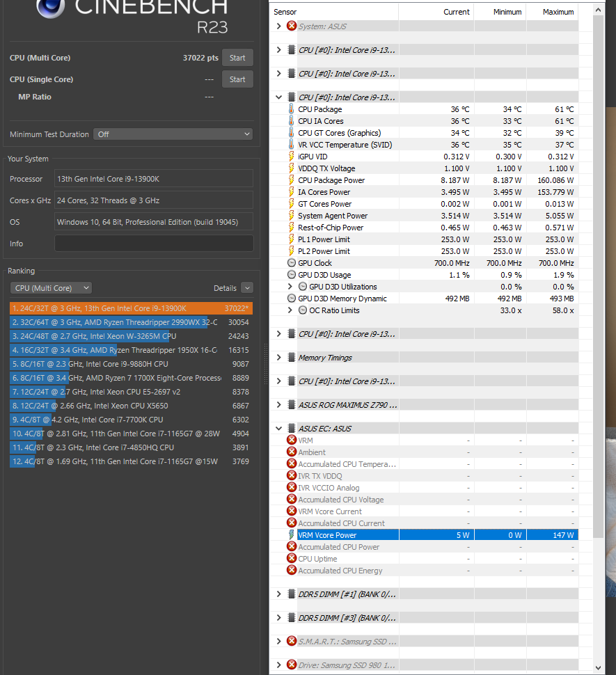The image size is (616, 675).
Task: Expand the System: ASUS sensor group
Action: pos(278,26)
